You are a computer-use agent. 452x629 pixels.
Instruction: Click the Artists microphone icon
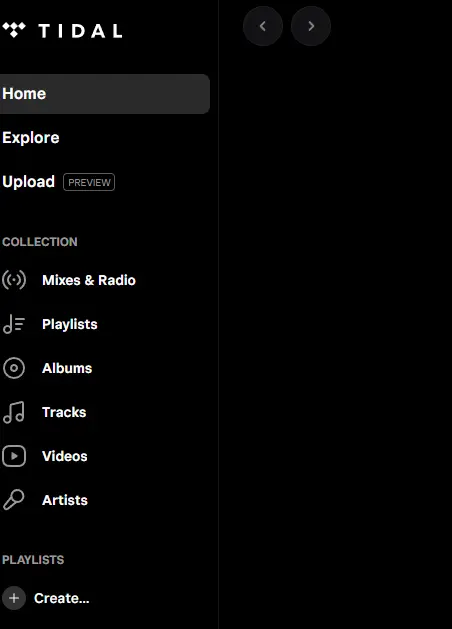(x=14, y=500)
